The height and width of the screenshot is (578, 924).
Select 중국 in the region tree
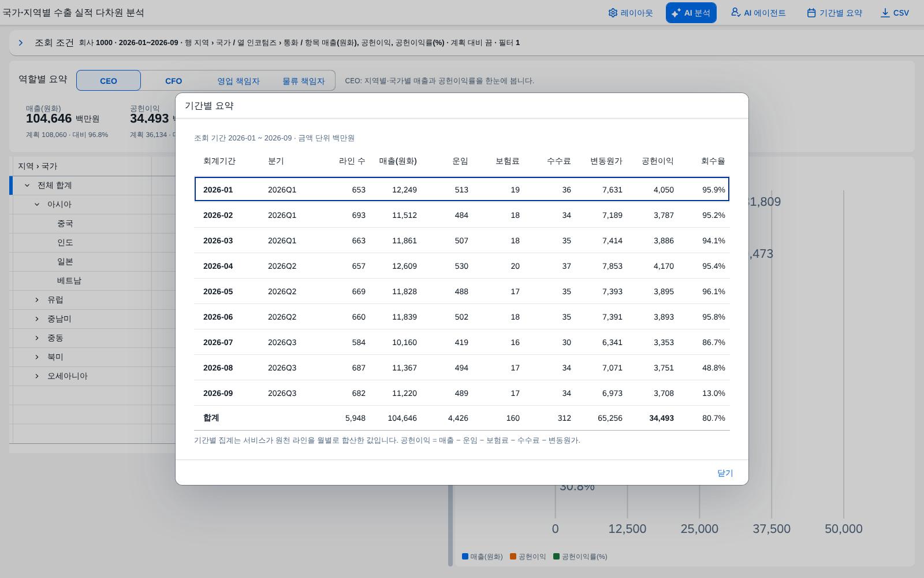[65, 224]
